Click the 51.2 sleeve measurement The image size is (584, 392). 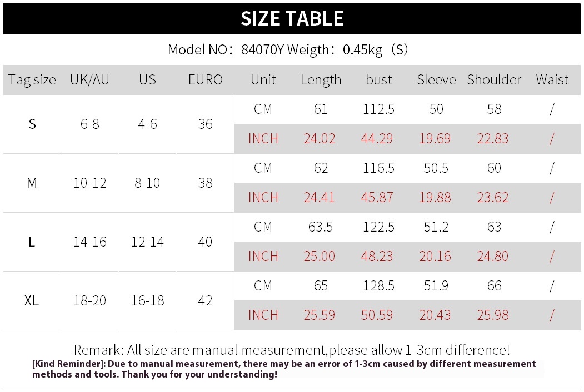click(x=436, y=227)
